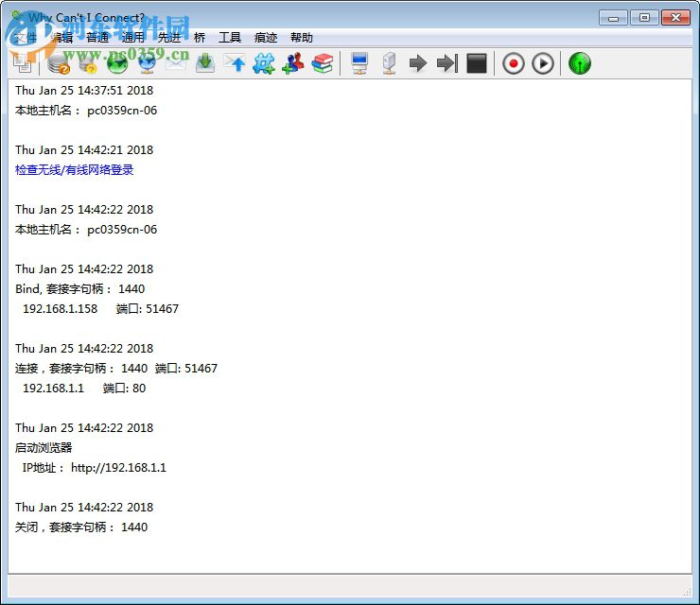Open the 文件 menu
This screenshot has height=605, width=700.
click(x=25, y=38)
